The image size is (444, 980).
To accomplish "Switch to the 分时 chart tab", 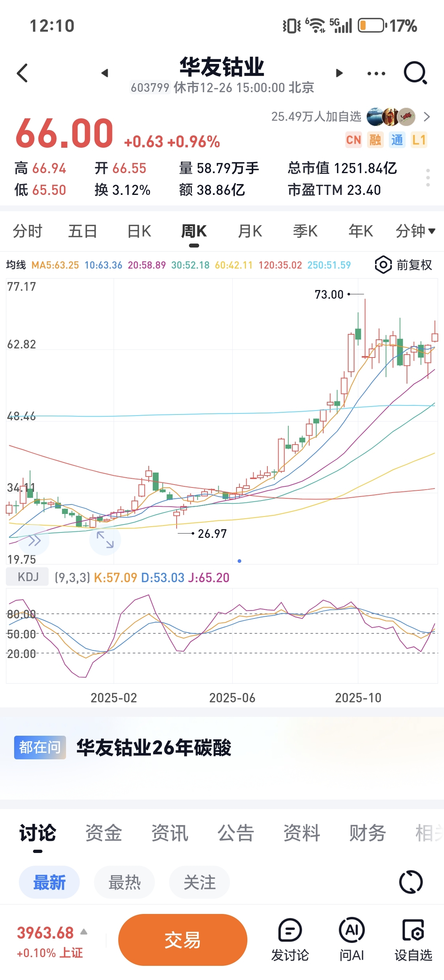I will (27, 231).
